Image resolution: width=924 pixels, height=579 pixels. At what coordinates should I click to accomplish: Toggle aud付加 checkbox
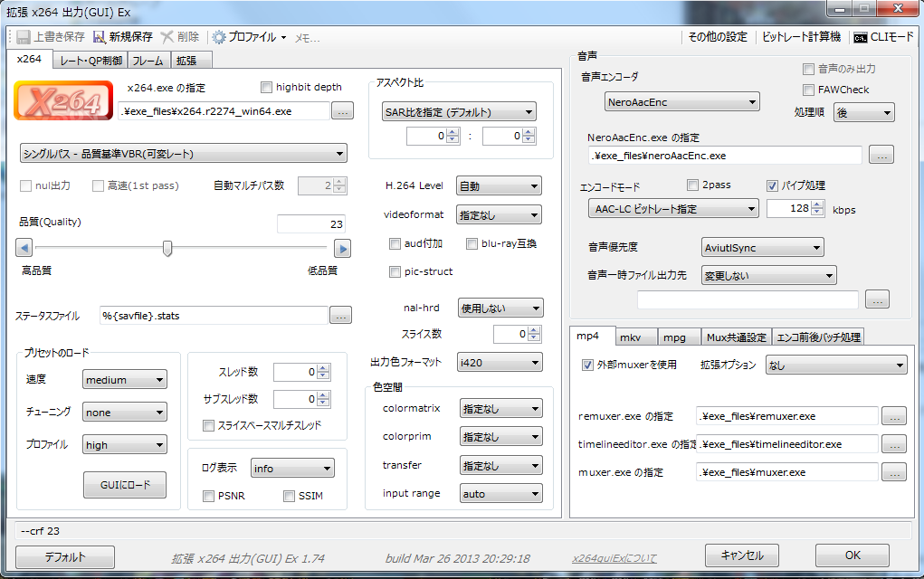[x=395, y=244]
